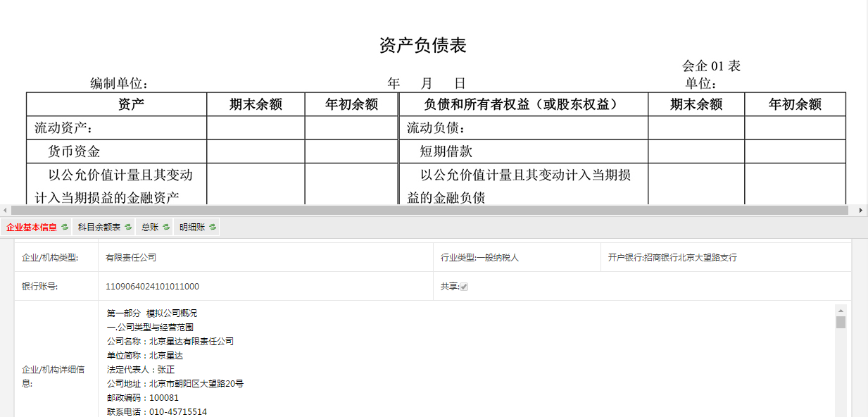Click the horizontal scrollbar right arrow
The image size is (868, 417).
(x=861, y=211)
